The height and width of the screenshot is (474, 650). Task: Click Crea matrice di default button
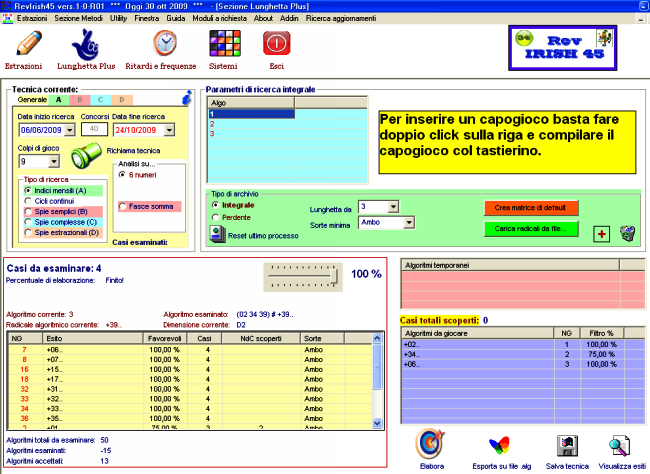[531, 208]
